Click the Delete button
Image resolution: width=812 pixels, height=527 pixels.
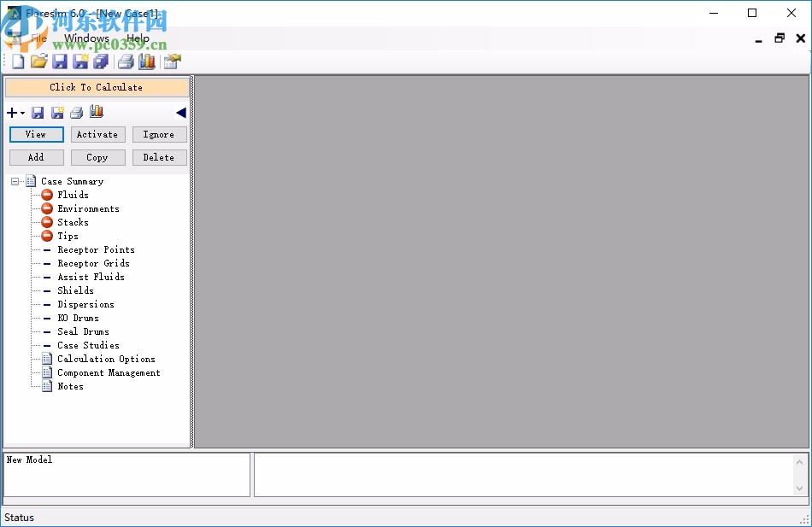[160, 157]
